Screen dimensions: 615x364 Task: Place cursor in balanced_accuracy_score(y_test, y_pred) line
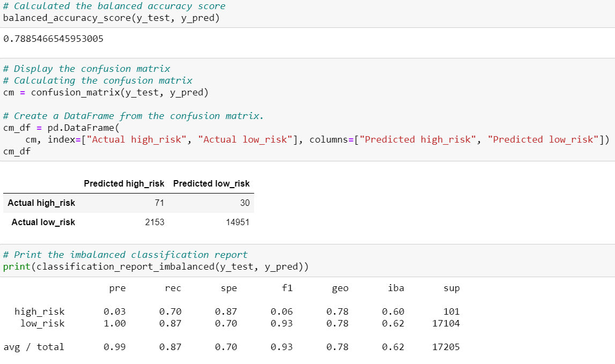112,18
